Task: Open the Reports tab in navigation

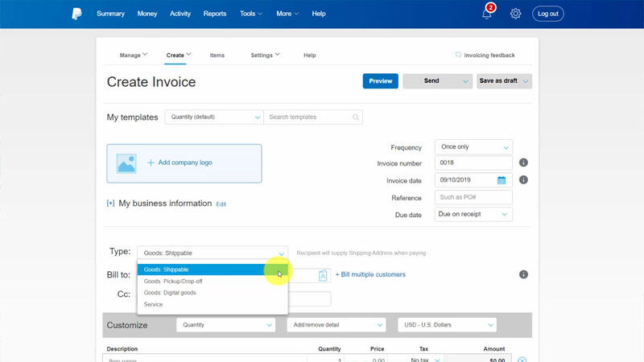Action: tap(215, 14)
